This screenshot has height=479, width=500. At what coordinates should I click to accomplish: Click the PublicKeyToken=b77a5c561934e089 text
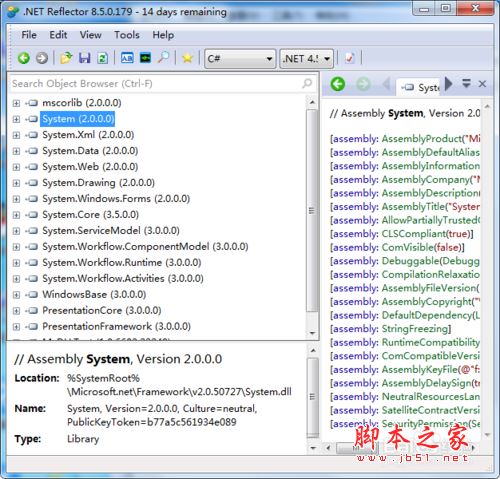point(152,422)
